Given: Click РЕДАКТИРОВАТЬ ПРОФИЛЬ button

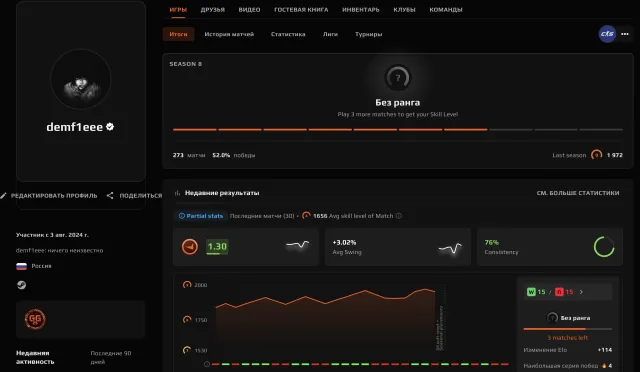Looking at the screenshot, I should 54,196.
